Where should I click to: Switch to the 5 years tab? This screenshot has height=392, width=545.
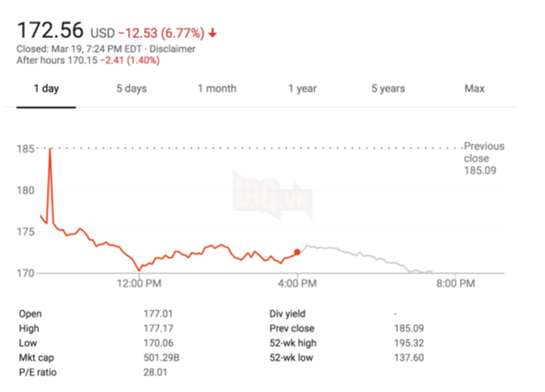[388, 88]
